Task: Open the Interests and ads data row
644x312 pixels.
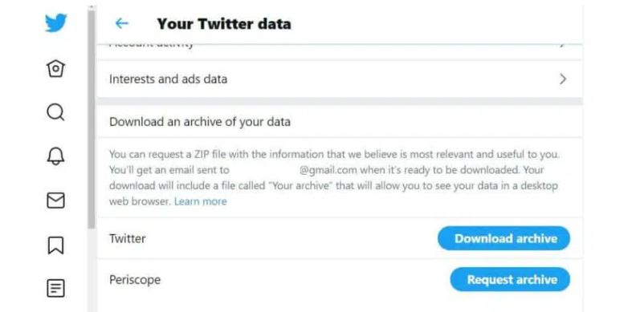Action: pyautogui.click(x=340, y=79)
